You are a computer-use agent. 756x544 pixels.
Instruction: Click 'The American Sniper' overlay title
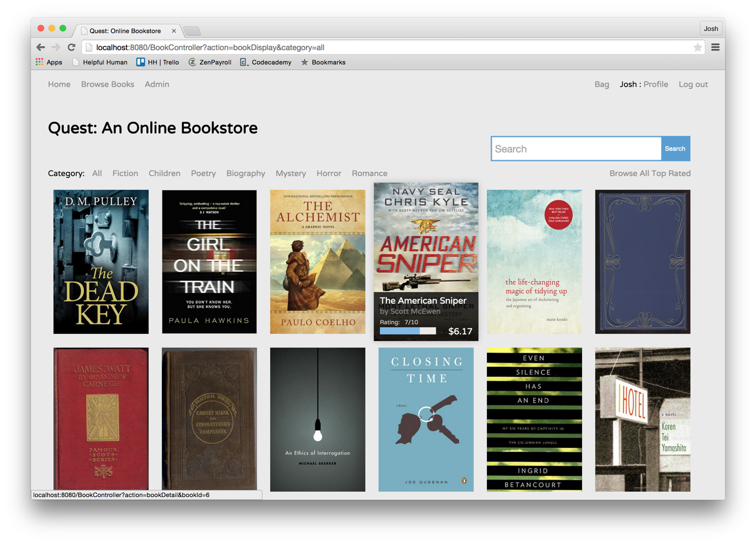pyautogui.click(x=423, y=300)
